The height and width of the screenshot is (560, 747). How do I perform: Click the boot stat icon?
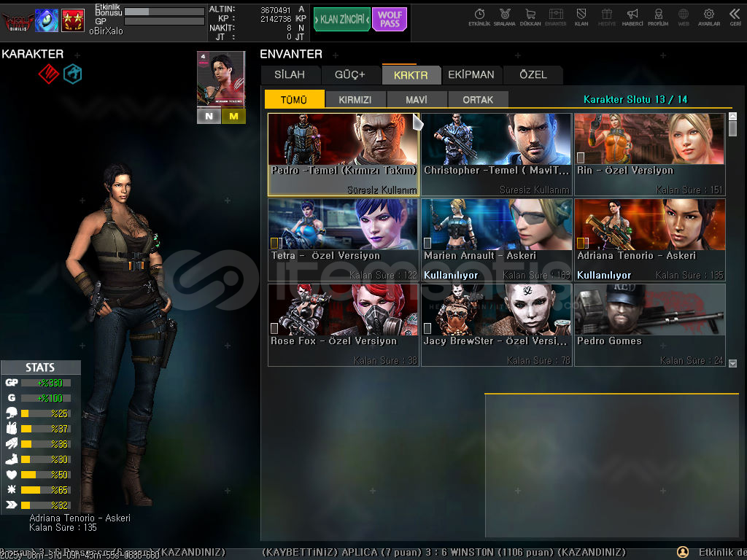click(12, 459)
